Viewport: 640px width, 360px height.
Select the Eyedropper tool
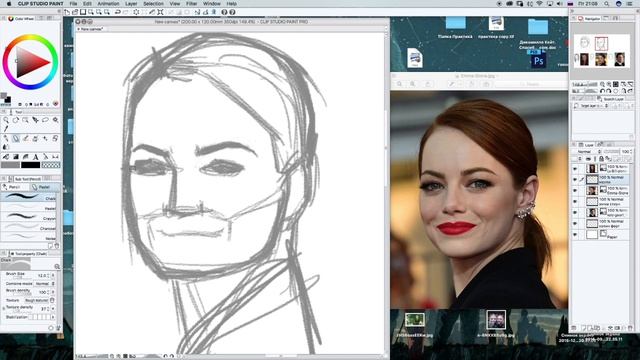point(6,129)
